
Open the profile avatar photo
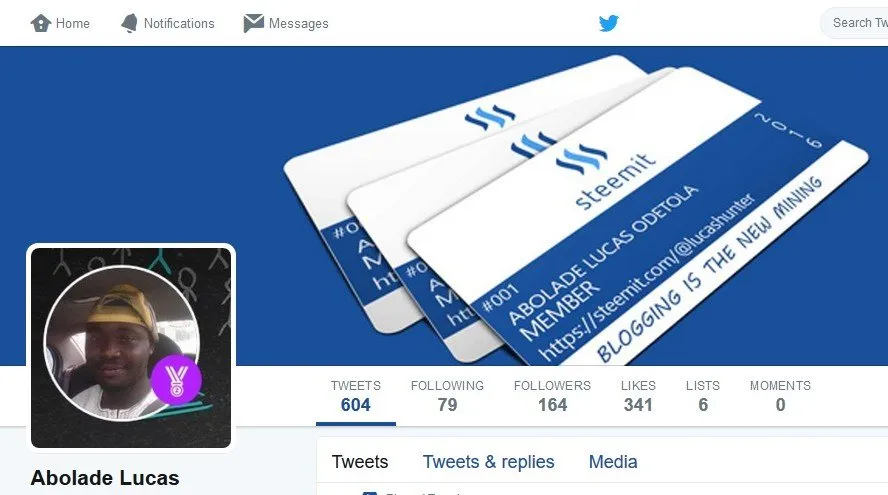(131, 348)
